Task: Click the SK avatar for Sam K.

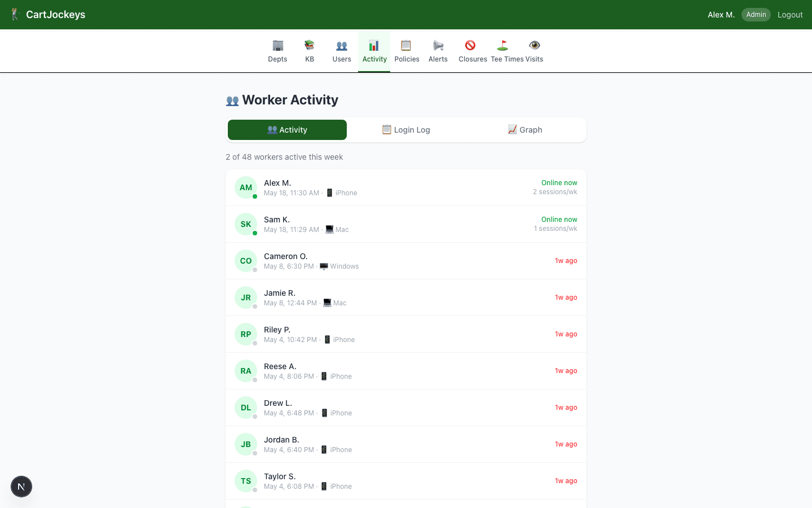Action: coord(246,224)
